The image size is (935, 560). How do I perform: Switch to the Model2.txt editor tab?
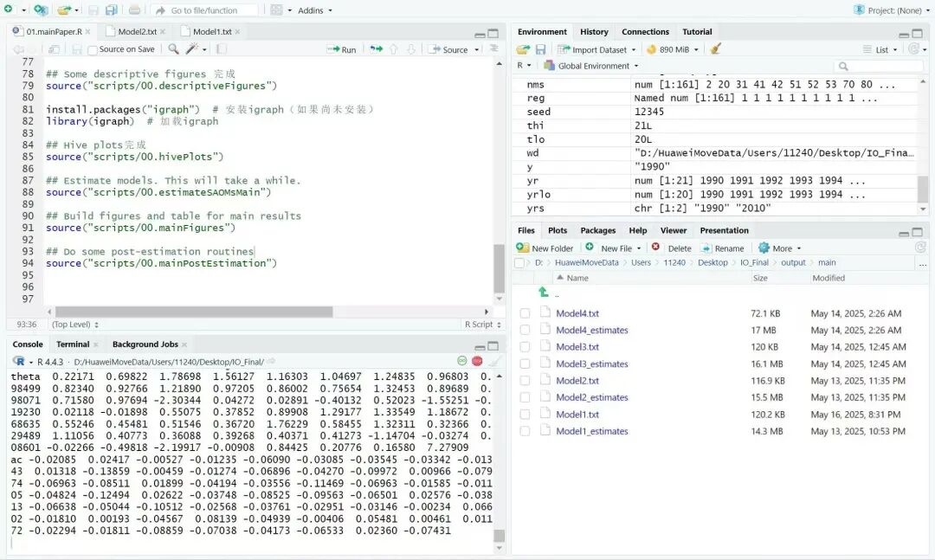click(137, 32)
